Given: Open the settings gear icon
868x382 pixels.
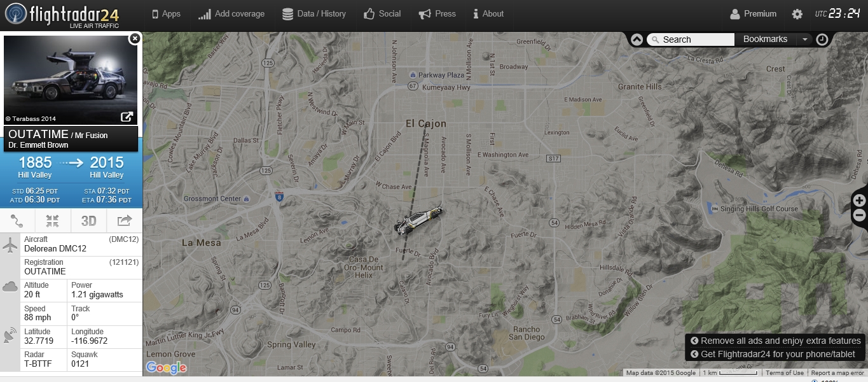Looking at the screenshot, I should (x=797, y=14).
